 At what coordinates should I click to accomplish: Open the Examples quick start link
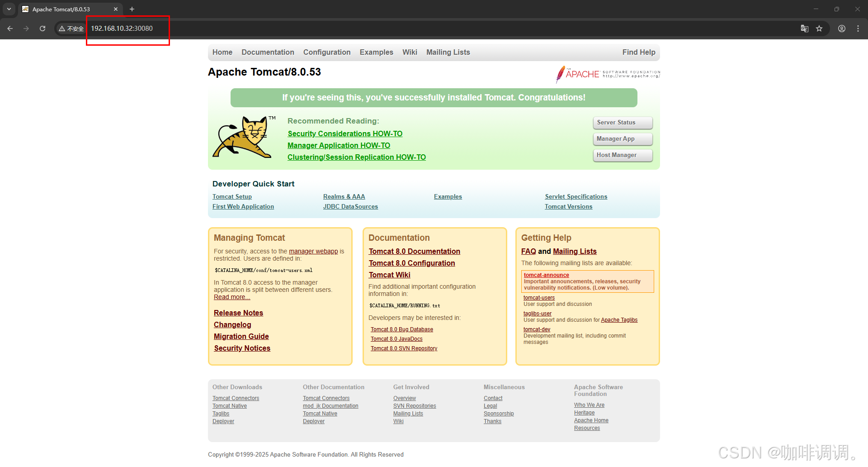(x=448, y=197)
